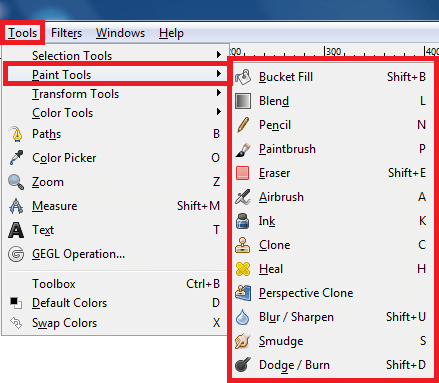Screen dimensions: 439x383
Task: Expand the Selection Tools submenu arrow
Action: click(x=219, y=54)
